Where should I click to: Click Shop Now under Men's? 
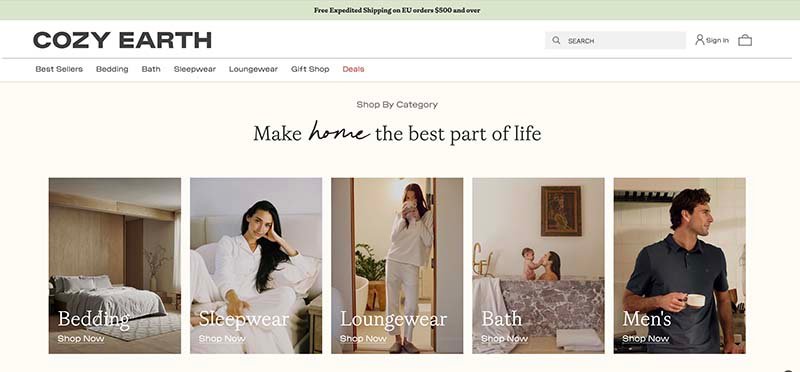coord(645,338)
